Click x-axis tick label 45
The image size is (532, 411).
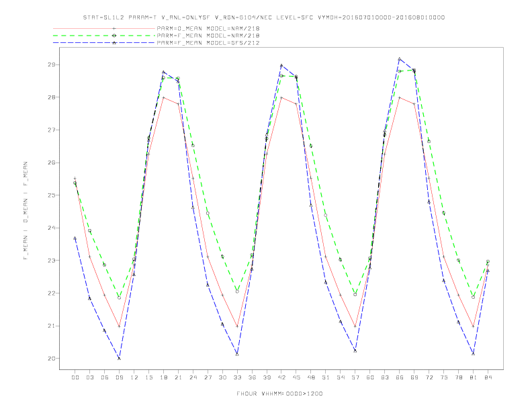(x=296, y=377)
